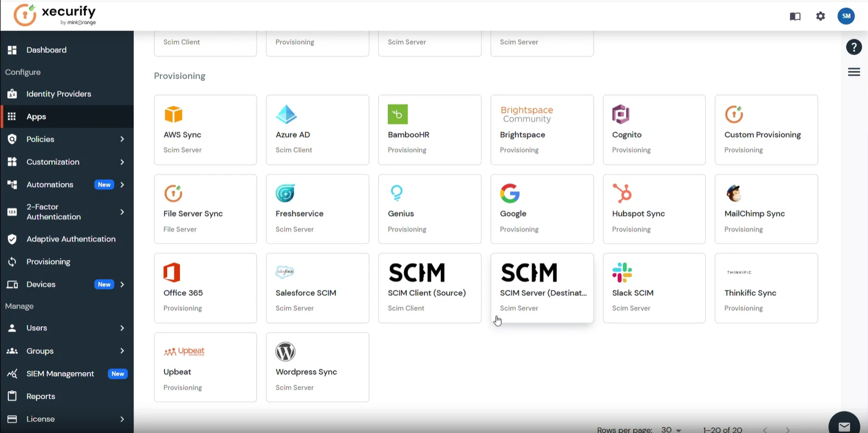Screen dimensions: 868x433
Task: Click the Slack SCIM logo
Action: pyautogui.click(x=622, y=272)
